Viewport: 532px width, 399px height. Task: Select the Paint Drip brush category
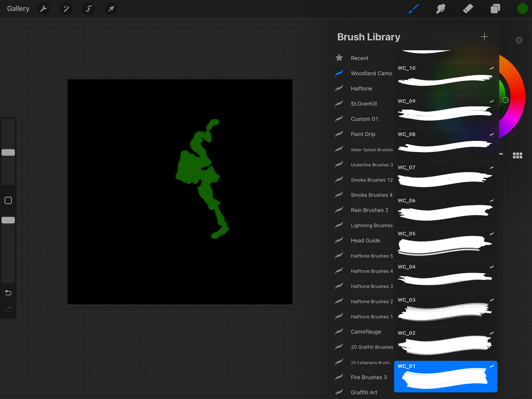pos(363,134)
